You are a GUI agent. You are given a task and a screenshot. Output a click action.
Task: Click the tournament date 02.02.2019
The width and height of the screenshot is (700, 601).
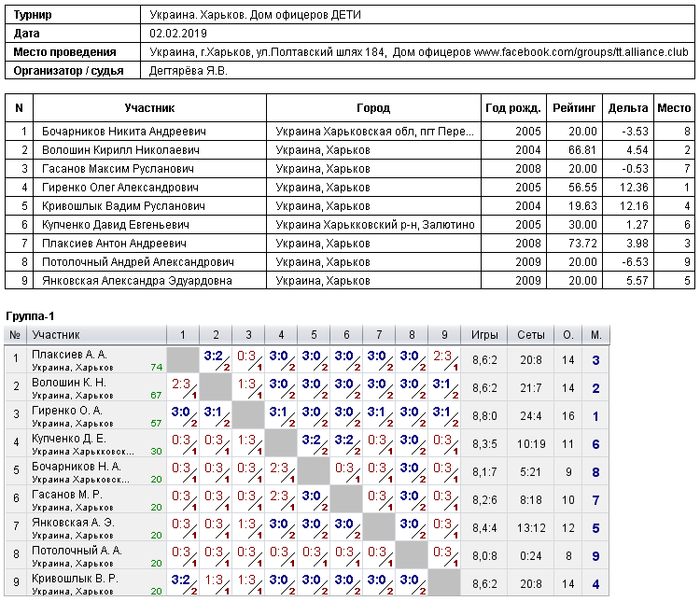(x=178, y=34)
